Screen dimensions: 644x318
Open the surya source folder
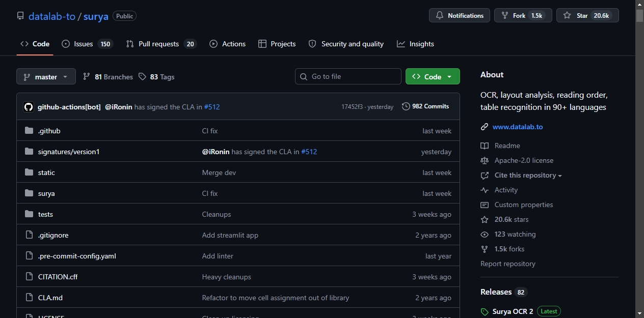pyautogui.click(x=46, y=193)
